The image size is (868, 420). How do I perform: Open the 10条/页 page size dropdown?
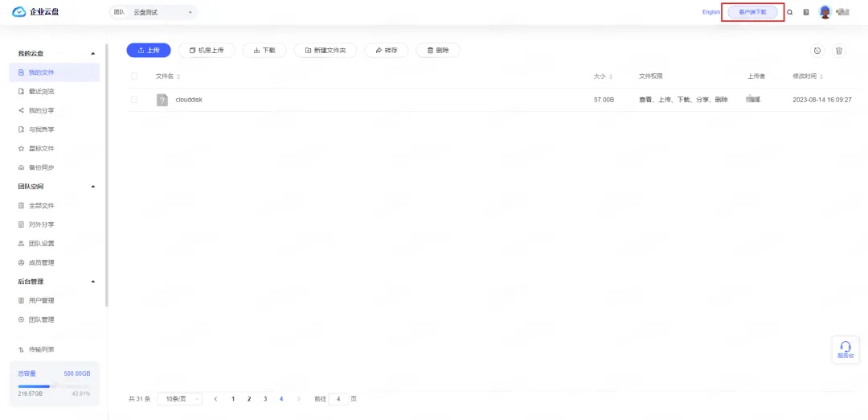point(180,398)
